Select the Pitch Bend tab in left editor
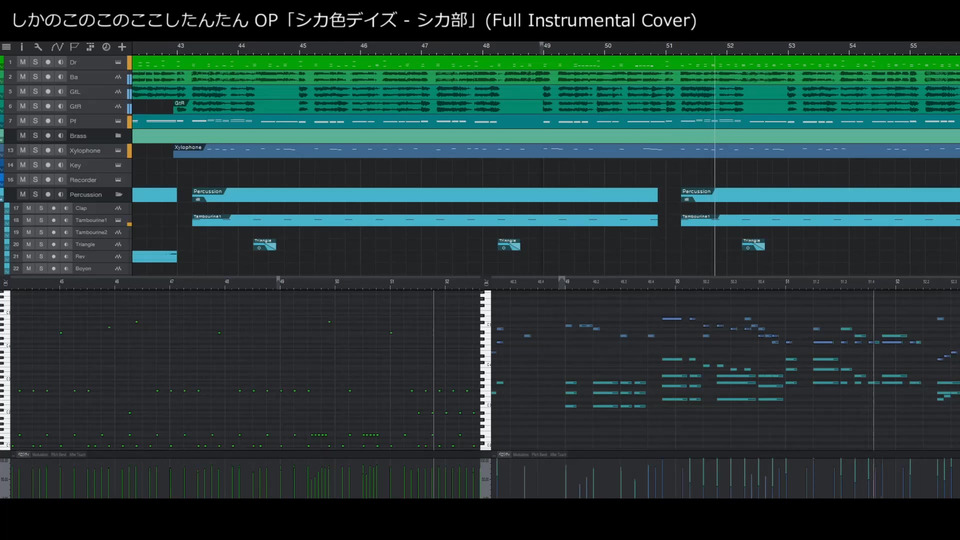This screenshot has width=960, height=540. 59,455
